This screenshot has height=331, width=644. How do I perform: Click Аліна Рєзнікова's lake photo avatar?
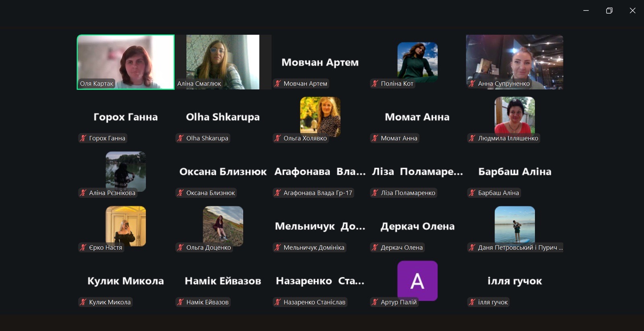point(126,171)
